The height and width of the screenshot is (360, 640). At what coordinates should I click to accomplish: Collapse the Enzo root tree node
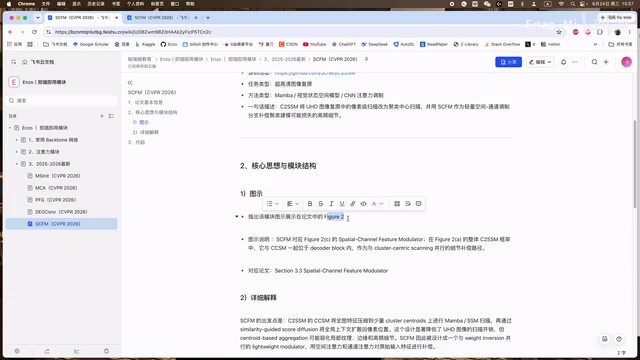10,128
